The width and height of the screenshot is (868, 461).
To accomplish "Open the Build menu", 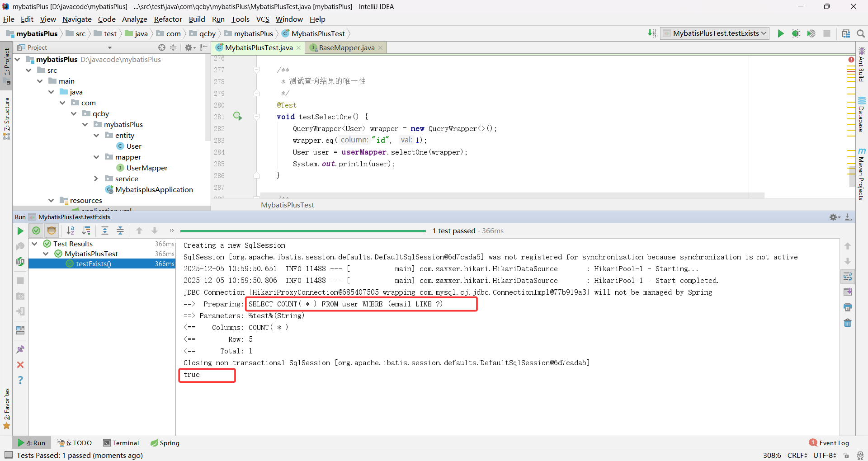I will pyautogui.click(x=197, y=19).
